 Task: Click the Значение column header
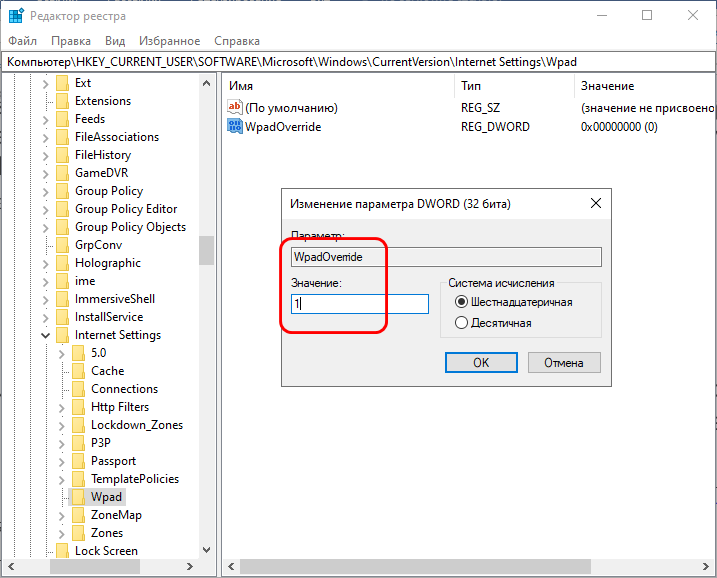645,86
